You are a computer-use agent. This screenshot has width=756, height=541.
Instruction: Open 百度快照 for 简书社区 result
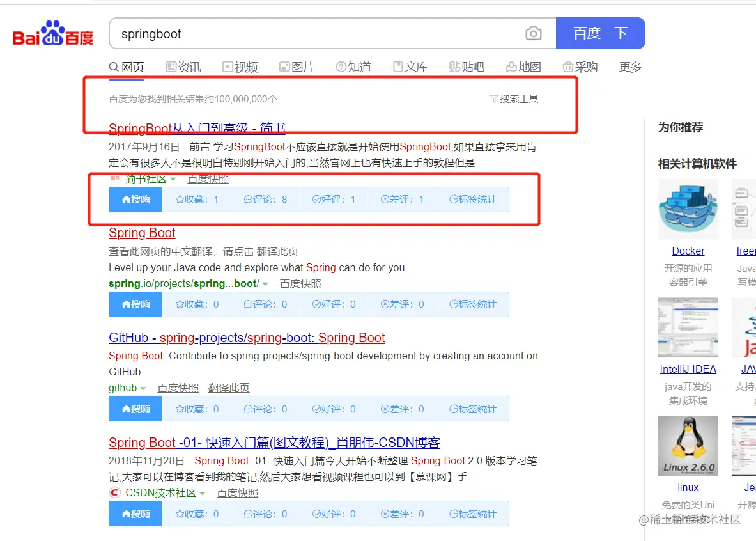coord(208,179)
